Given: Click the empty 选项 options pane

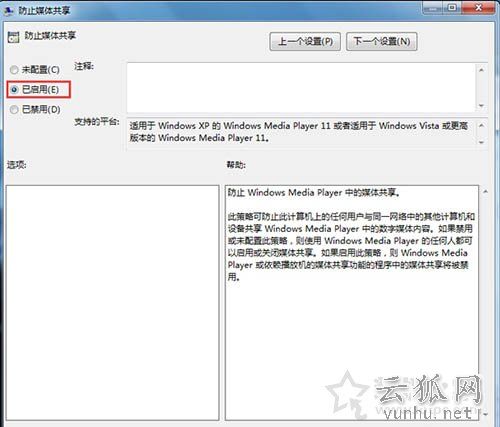Looking at the screenshot, I should tap(112, 303).
